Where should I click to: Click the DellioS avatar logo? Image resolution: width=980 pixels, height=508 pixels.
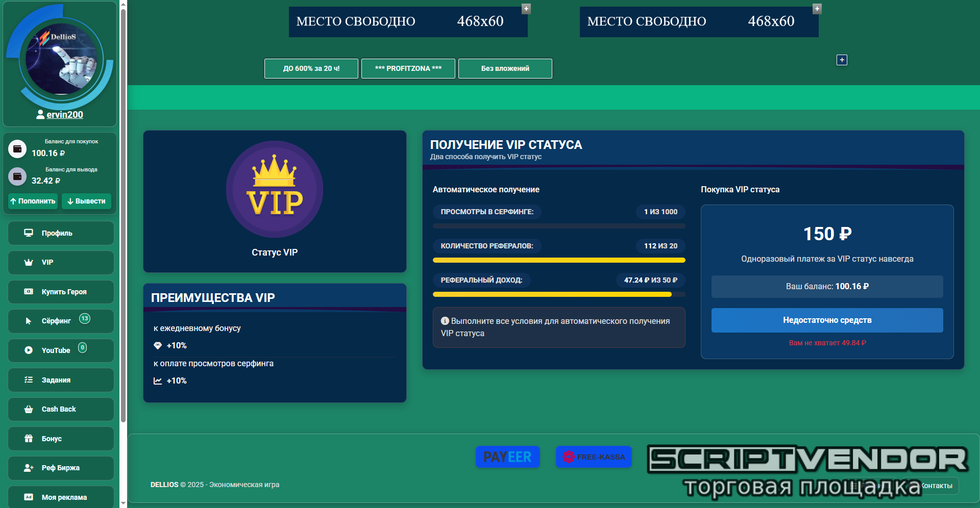61,59
